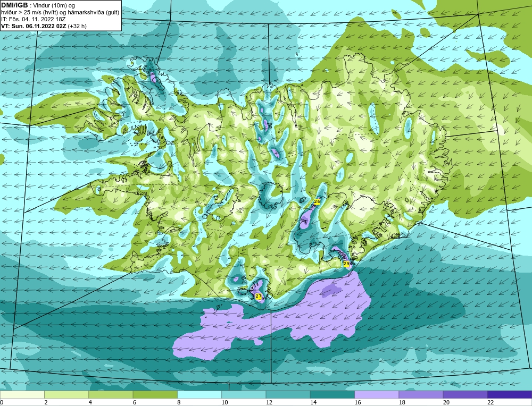
Task: Click legend scale number 8
Action: click(x=179, y=402)
